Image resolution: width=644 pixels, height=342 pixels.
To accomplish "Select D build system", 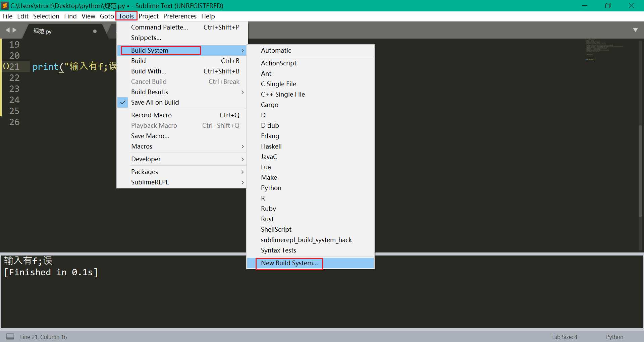I will coord(310,115).
